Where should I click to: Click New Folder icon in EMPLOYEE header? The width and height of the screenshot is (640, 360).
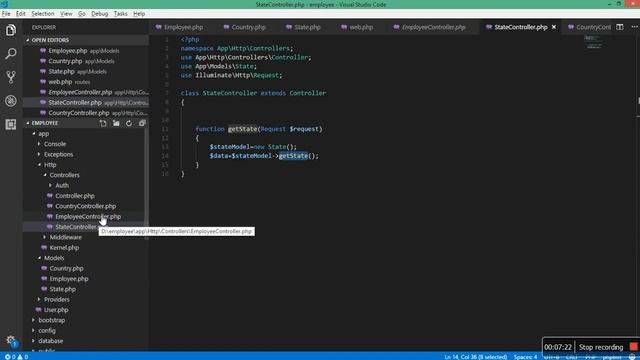[x=116, y=123]
